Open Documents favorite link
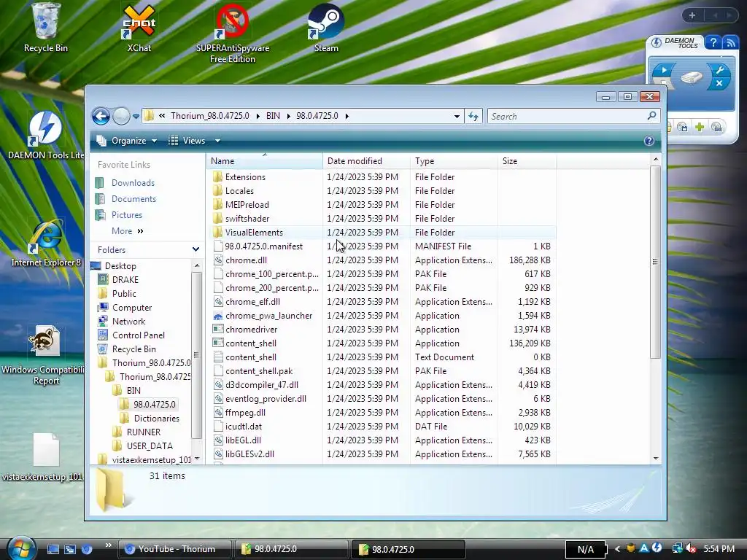Viewport: 747px width, 560px height. point(133,199)
